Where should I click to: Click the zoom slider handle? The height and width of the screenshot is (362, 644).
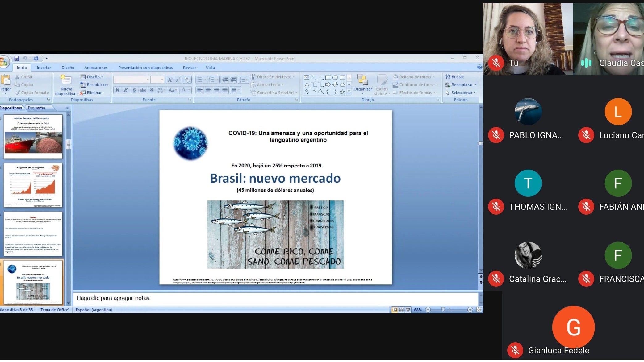pos(443,310)
